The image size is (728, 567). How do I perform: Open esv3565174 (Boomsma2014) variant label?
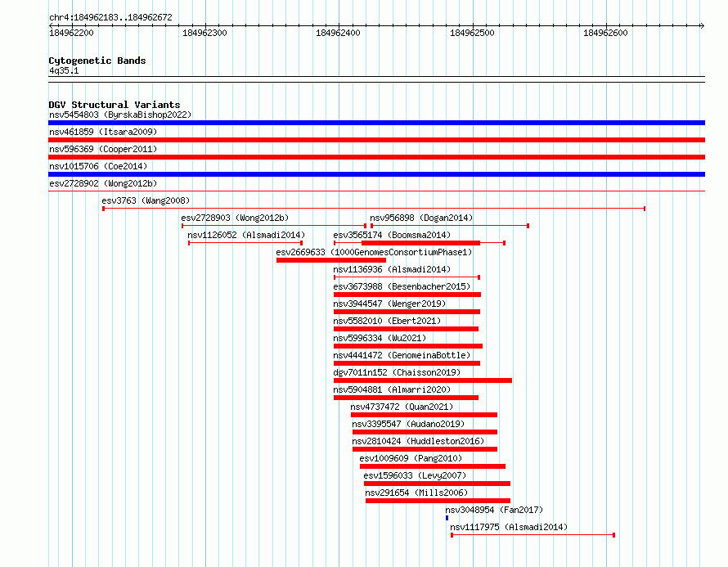point(392,235)
